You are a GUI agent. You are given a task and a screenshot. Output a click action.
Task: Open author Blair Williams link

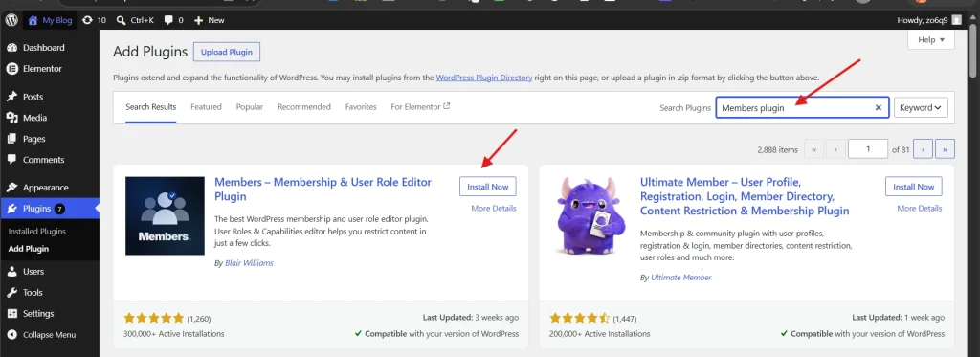[x=249, y=263]
